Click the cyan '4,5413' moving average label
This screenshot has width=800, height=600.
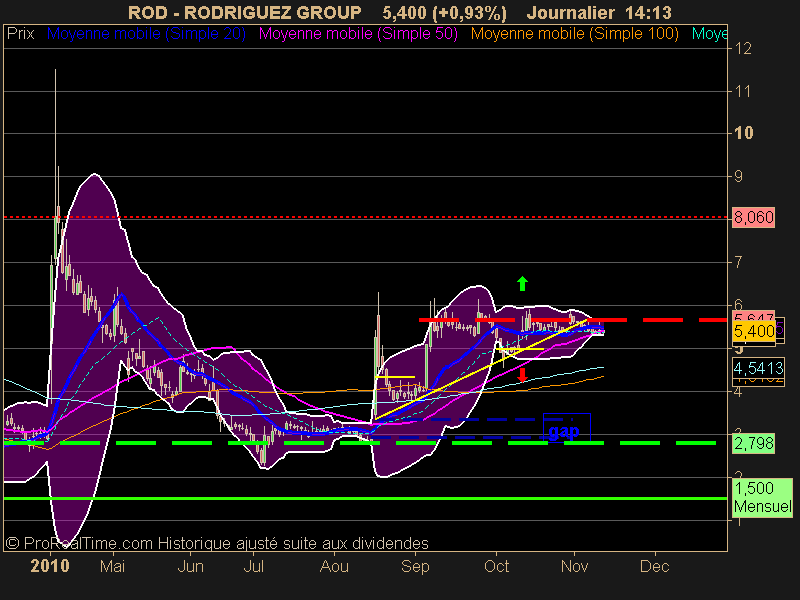point(758,368)
